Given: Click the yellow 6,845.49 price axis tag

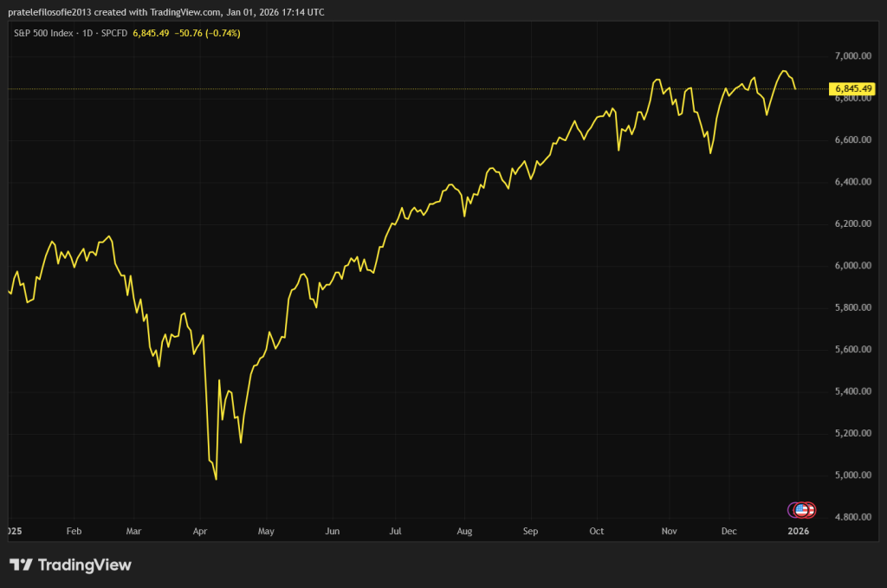Looking at the screenshot, I should [x=853, y=88].
